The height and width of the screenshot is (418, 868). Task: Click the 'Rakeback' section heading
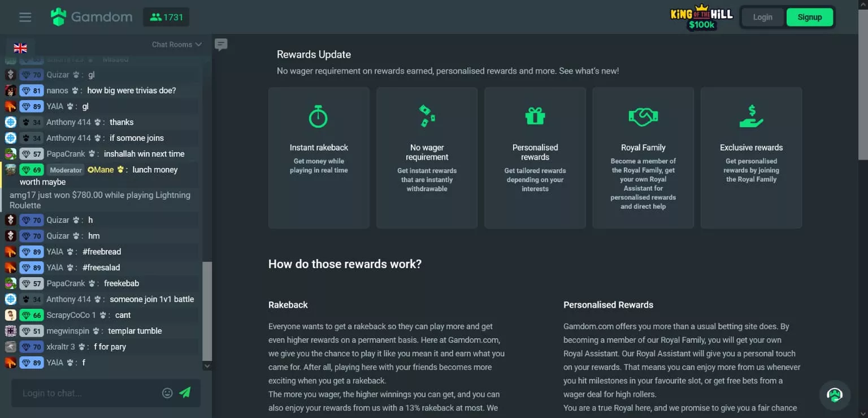click(288, 305)
